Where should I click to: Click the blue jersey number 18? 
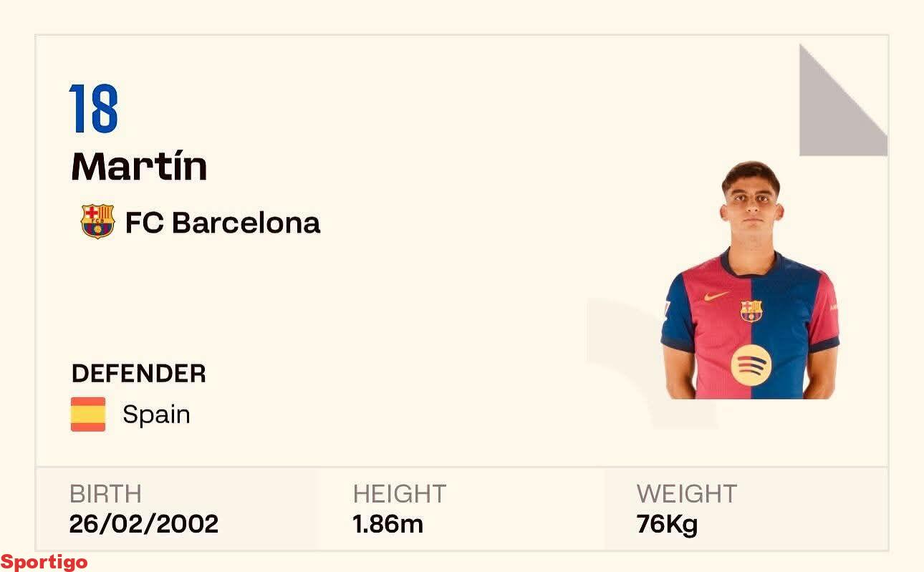coord(94,109)
